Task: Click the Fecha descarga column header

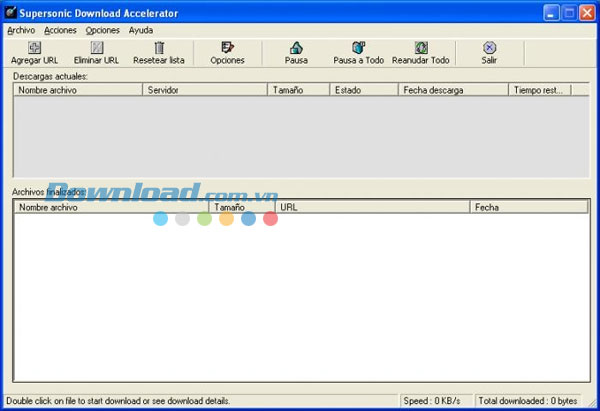Action: click(453, 90)
